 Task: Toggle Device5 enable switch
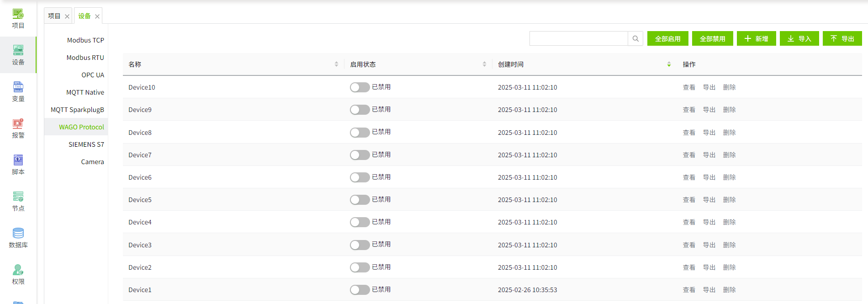click(360, 200)
